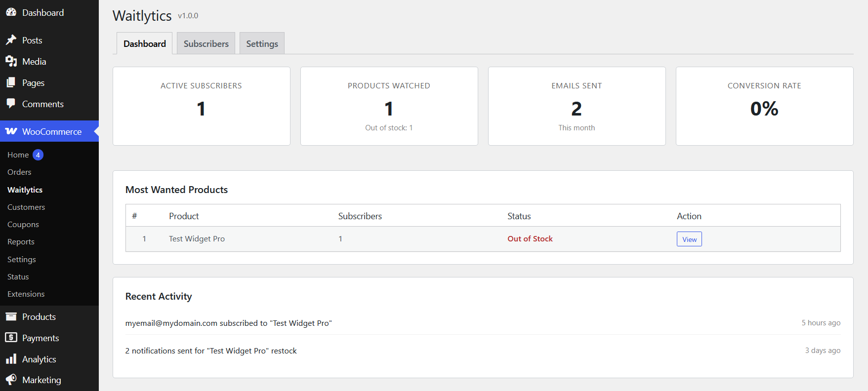Click the 'This month' subtext
This screenshot has height=391, width=868.
click(x=577, y=128)
